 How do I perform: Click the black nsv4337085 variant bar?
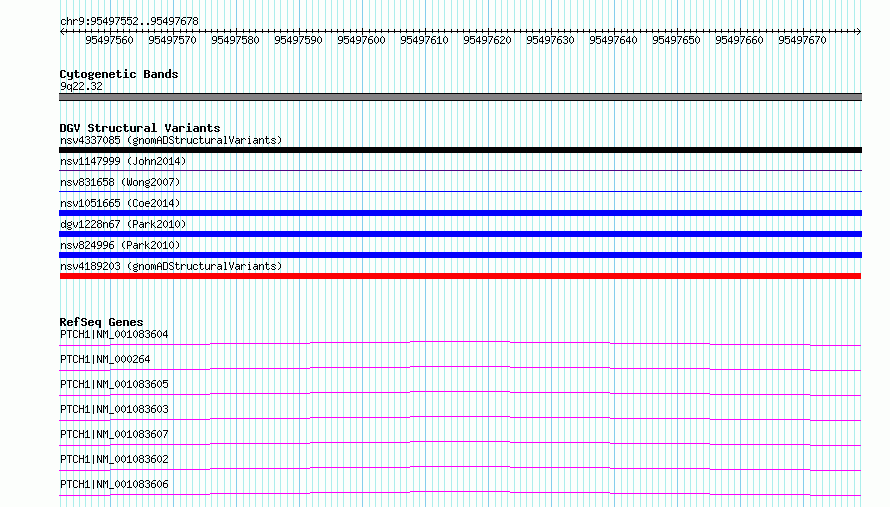coord(460,150)
